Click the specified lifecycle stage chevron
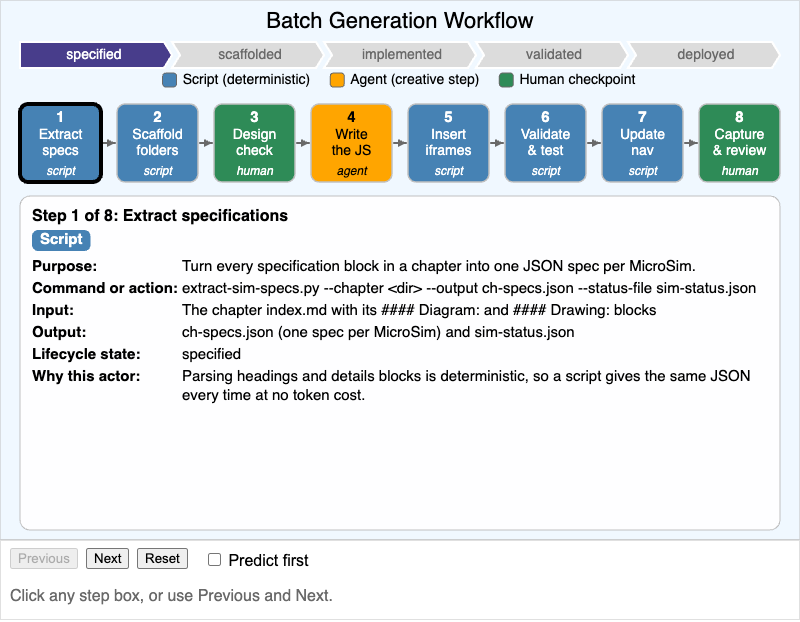 click(95, 55)
